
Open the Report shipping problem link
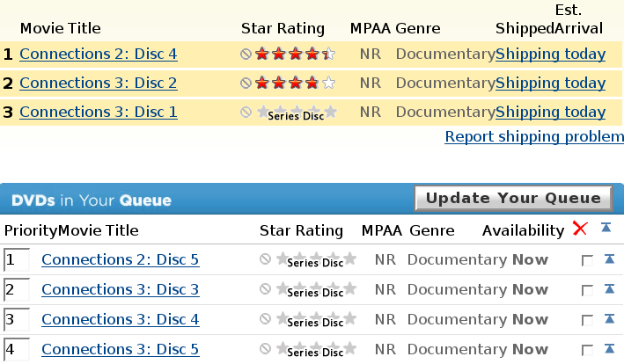[x=534, y=137]
